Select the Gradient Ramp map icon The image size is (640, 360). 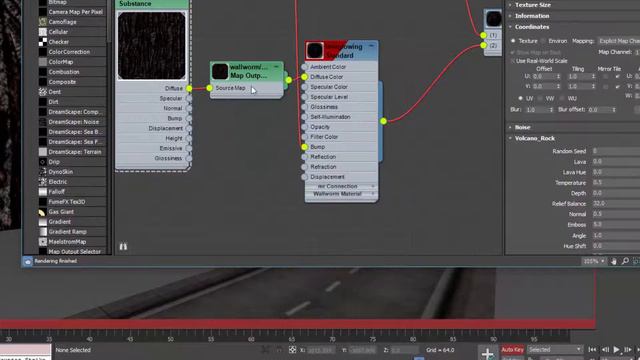[43, 231]
